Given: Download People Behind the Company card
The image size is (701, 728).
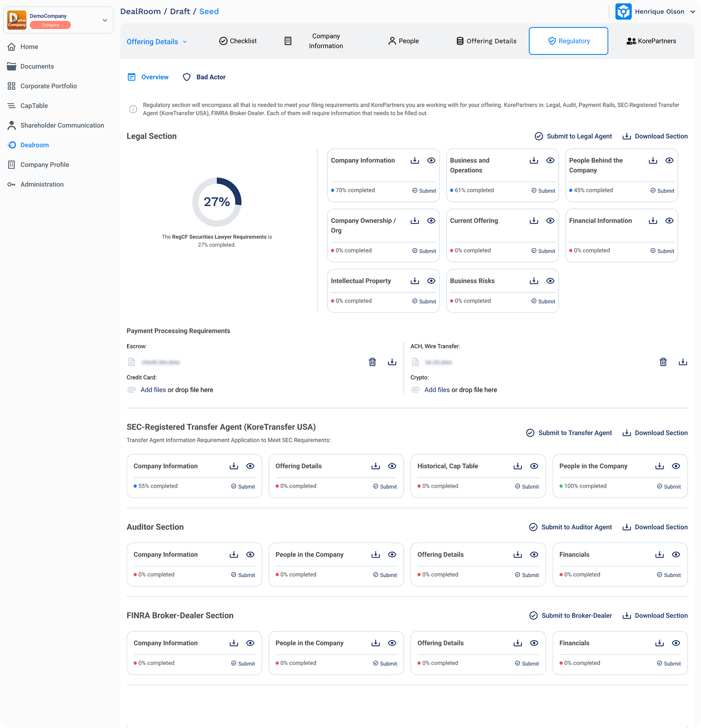Looking at the screenshot, I should coord(653,161).
